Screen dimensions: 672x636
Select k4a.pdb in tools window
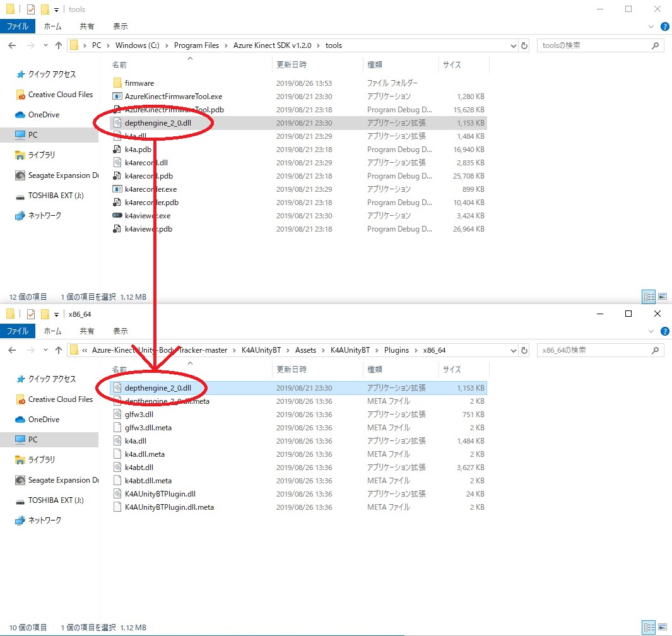coord(138,150)
